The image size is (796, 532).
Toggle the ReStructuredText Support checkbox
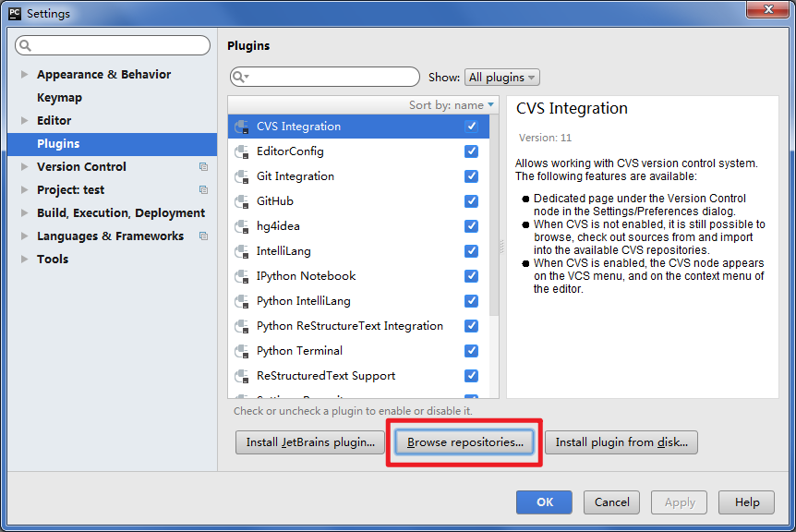pyautogui.click(x=471, y=376)
